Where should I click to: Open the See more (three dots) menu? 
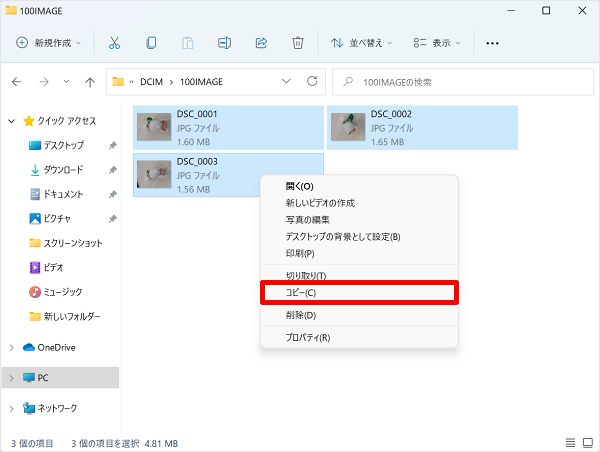[492, 43]
